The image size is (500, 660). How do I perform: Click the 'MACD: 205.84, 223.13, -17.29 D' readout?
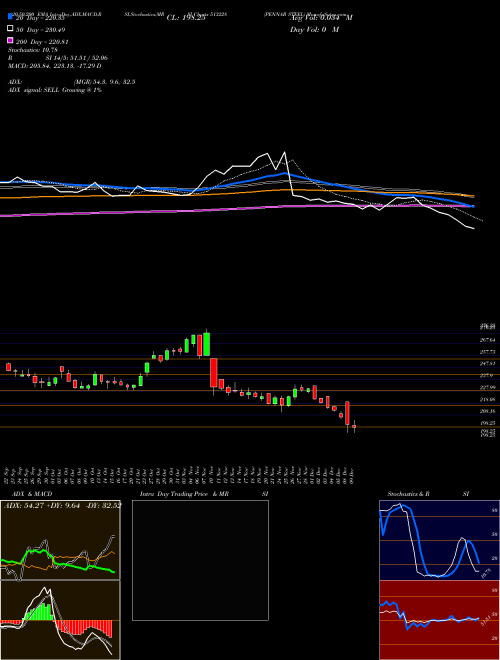(x=55, y=66)
